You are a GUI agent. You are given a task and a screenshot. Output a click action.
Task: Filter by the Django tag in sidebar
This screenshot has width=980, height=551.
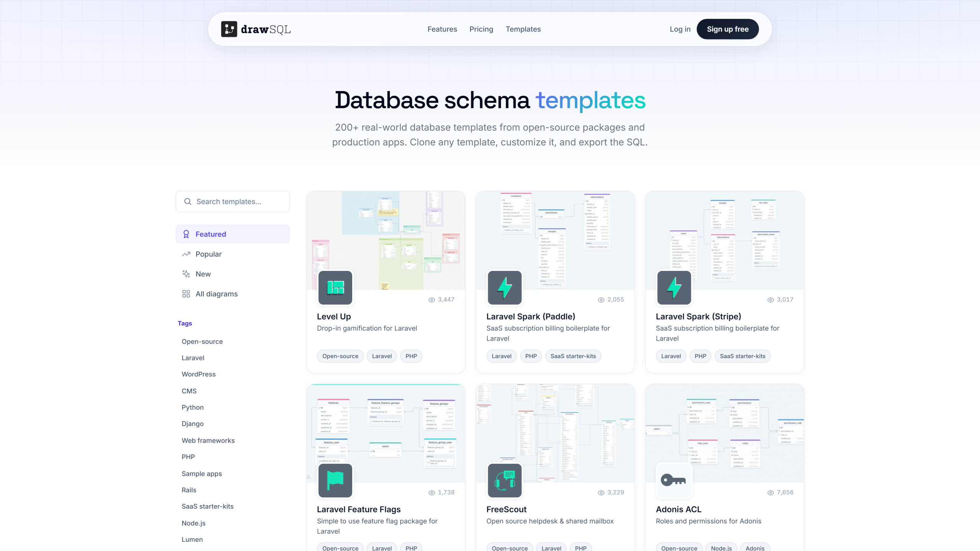193,424
